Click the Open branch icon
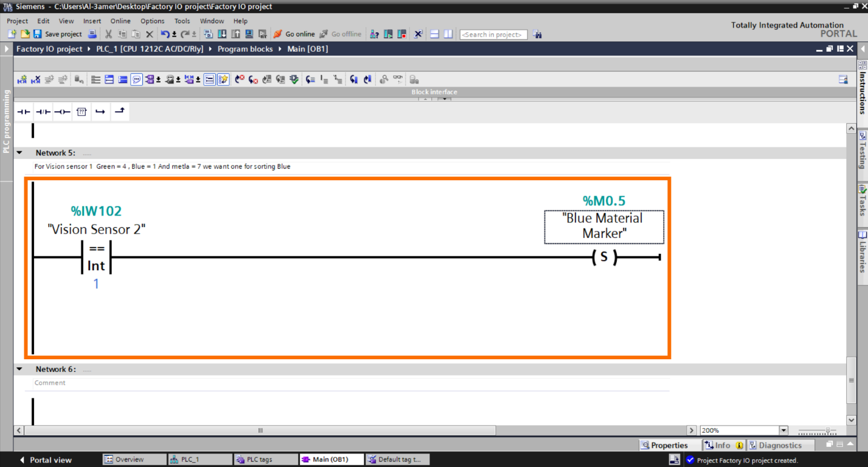Image resolution: width=868 pixels, height=467 pixels. point(101,111)
